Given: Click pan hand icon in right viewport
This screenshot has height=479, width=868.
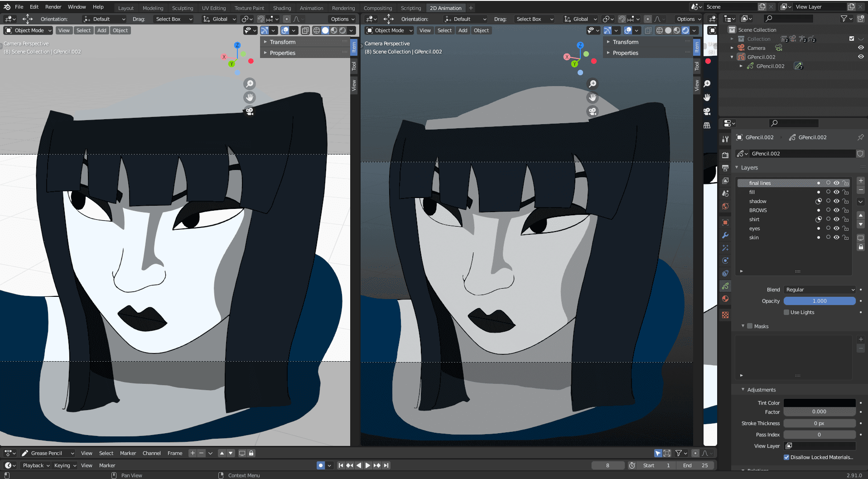Looking at the screenshot, I should pyautogui.click(x=593, y=97).
